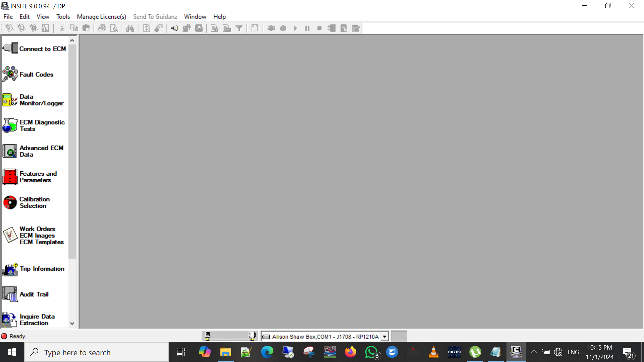
Task: Show hidden system tray icons
Action: tap(534, 352)
